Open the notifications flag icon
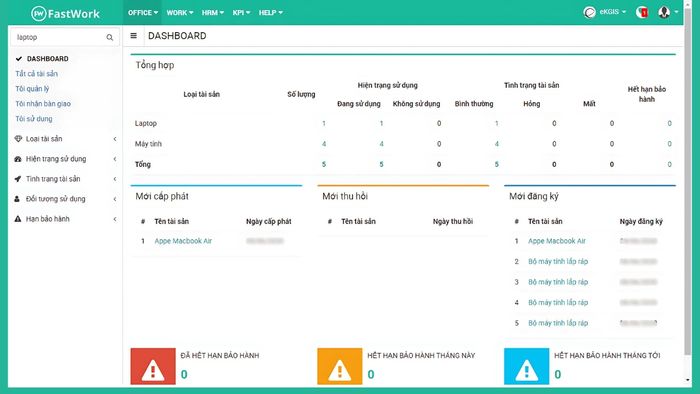Viewport: 700px width, 394px height. (642, 12)
